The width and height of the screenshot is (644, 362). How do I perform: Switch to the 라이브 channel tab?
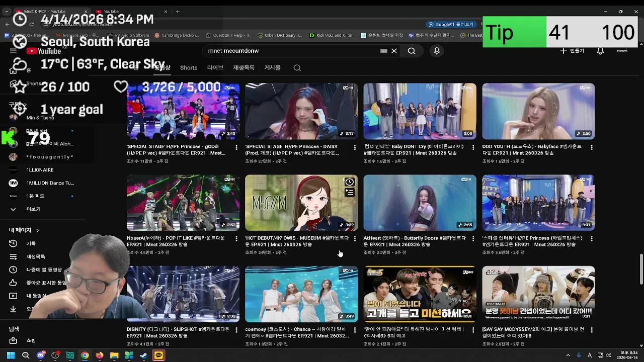pos(215,68)
